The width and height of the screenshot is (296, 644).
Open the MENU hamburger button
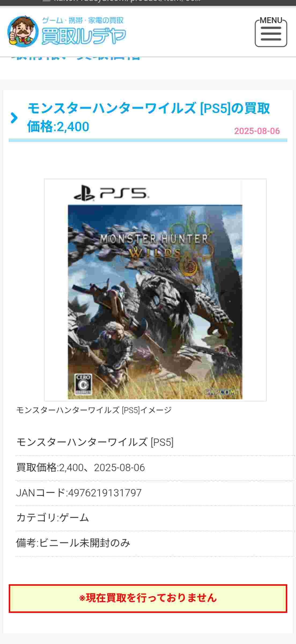click(x=271, y=32)
